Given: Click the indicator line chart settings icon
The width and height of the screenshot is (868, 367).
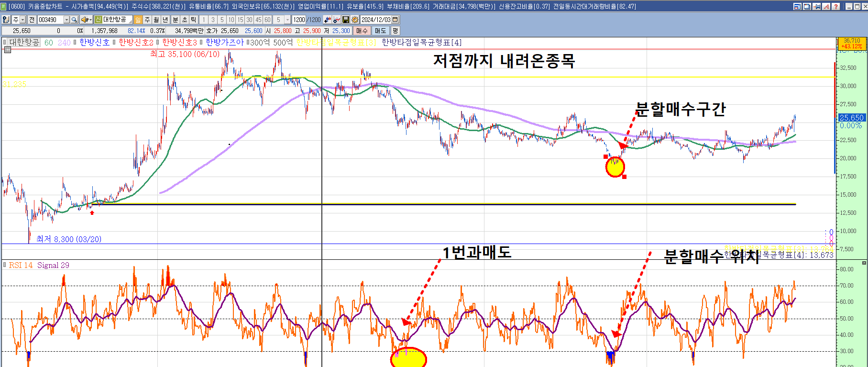Looking at the screenshot, I should pos(337,20).
